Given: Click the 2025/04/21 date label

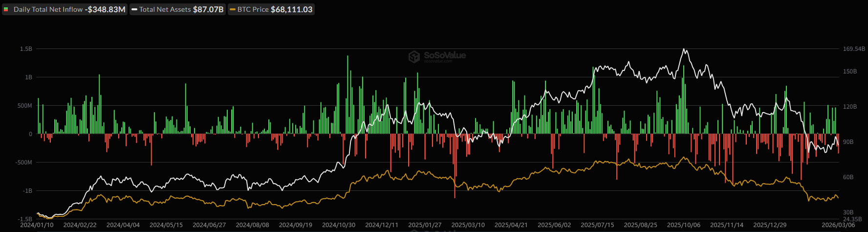Looking at the screenshot, I should pos(511,225).
